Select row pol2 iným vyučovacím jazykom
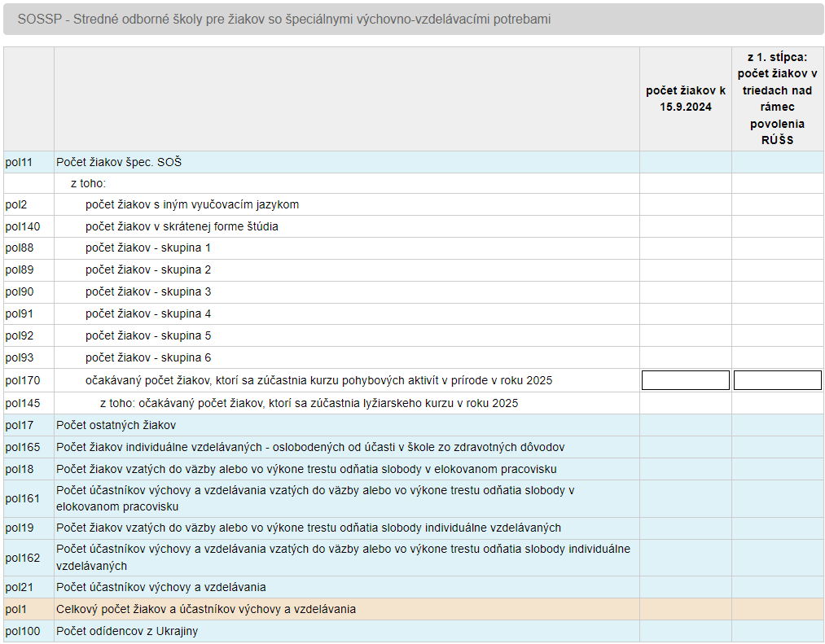Viewport: 825px width, 644px height. pos(414,204)
